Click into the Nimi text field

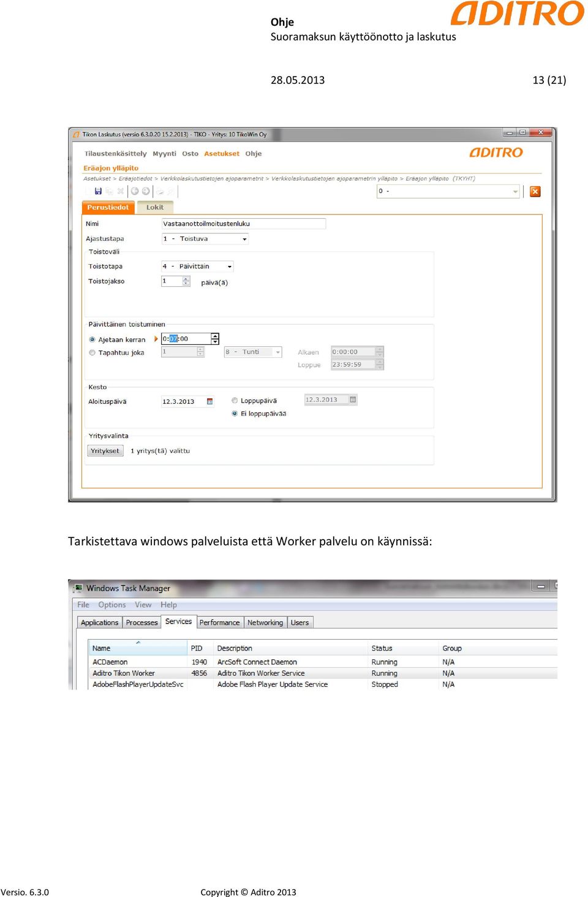(x=243, y=224)
